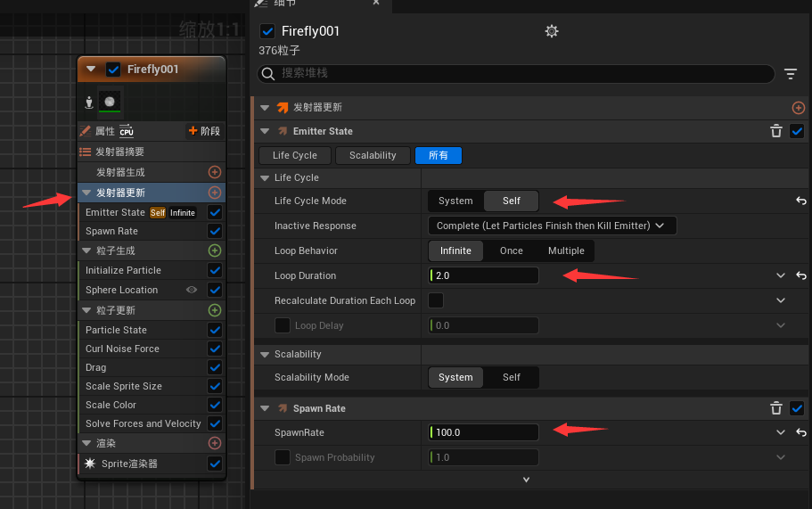
Task: Add module to 发射器更新 stage in node
Action: [215, 193]
